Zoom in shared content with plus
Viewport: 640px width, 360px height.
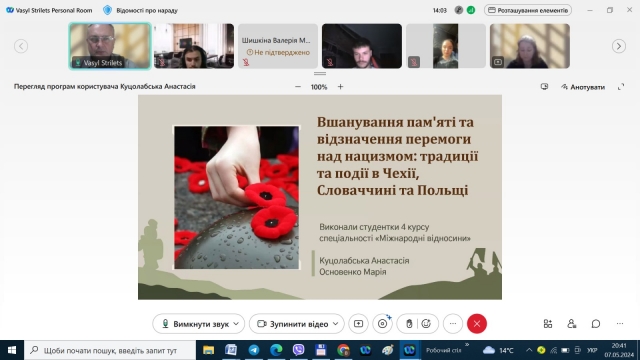click(340, 87)
